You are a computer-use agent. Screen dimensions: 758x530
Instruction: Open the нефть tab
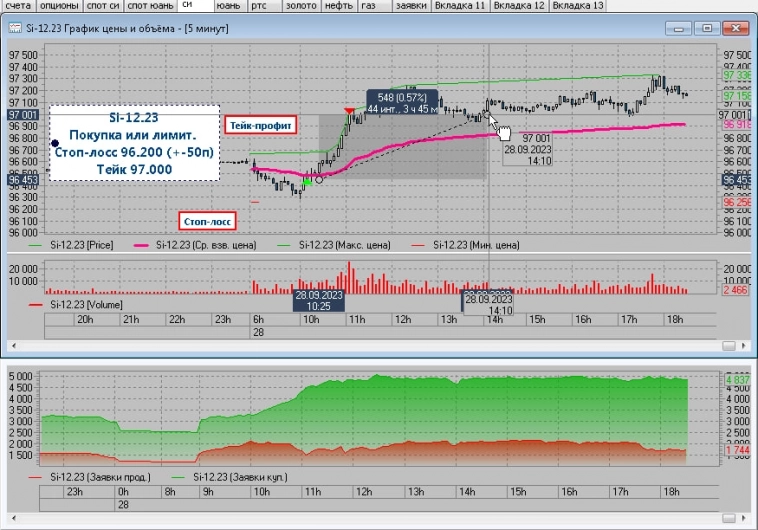coord(338,6)
